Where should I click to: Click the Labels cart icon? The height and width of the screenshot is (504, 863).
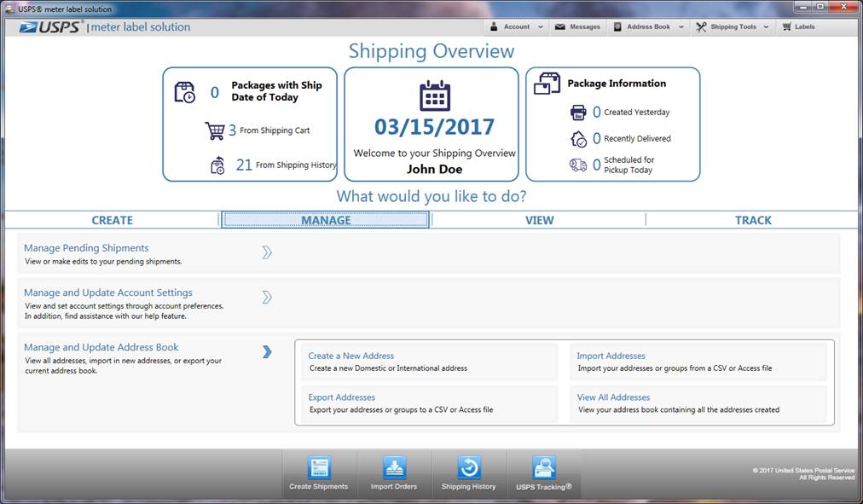(786, 26)
